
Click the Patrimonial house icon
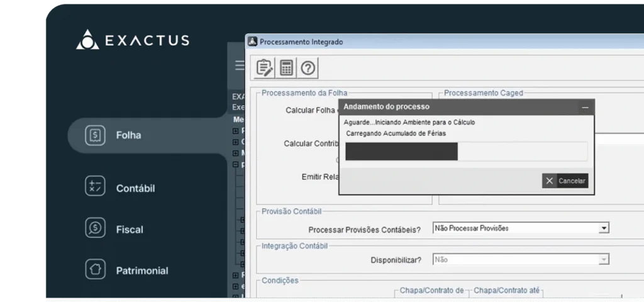(95, 270)
